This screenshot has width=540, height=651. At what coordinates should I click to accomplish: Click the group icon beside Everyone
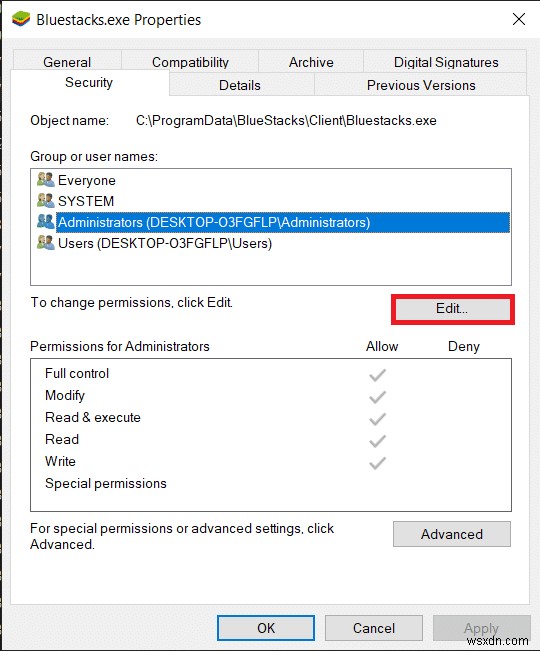click(x=46, y=180)
